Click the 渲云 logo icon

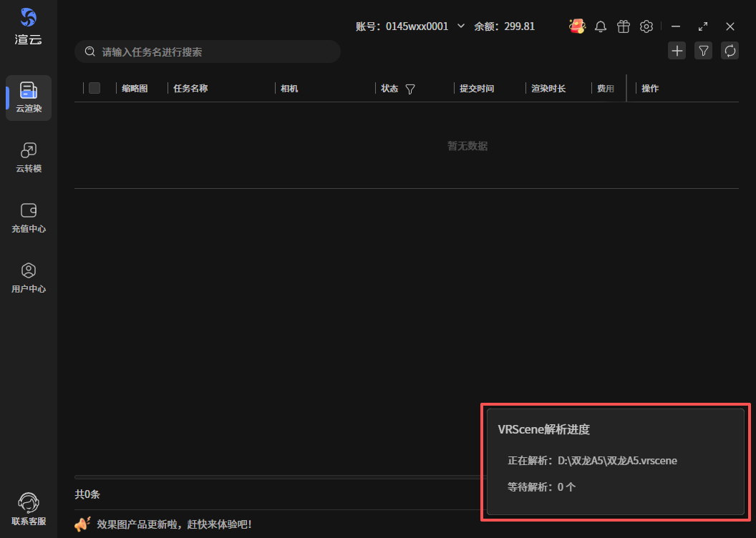29,18
